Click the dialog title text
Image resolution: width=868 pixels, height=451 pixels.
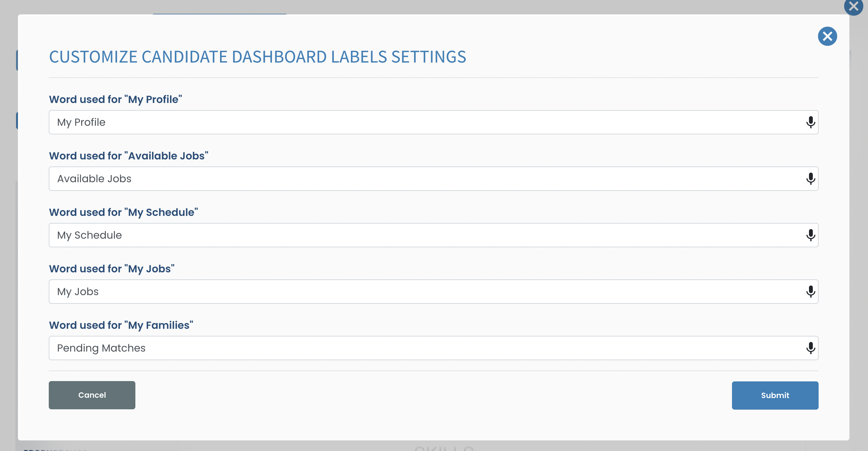click(x=258, y=57)
